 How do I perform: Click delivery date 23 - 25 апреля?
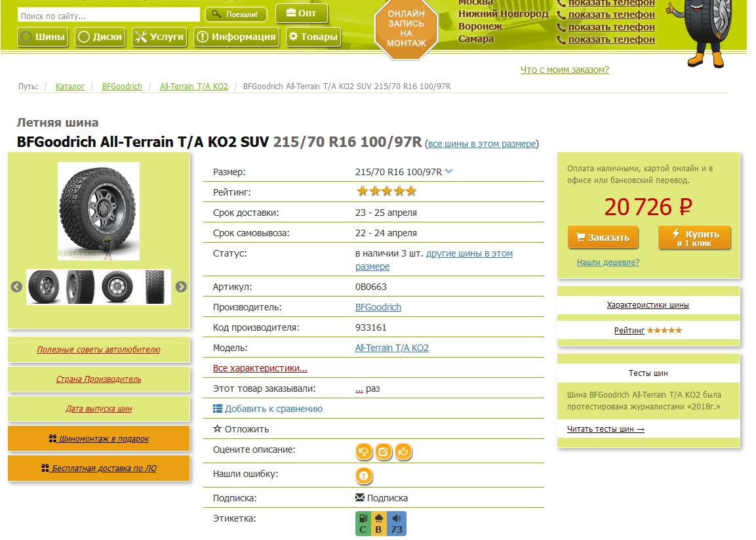point(386,213)
